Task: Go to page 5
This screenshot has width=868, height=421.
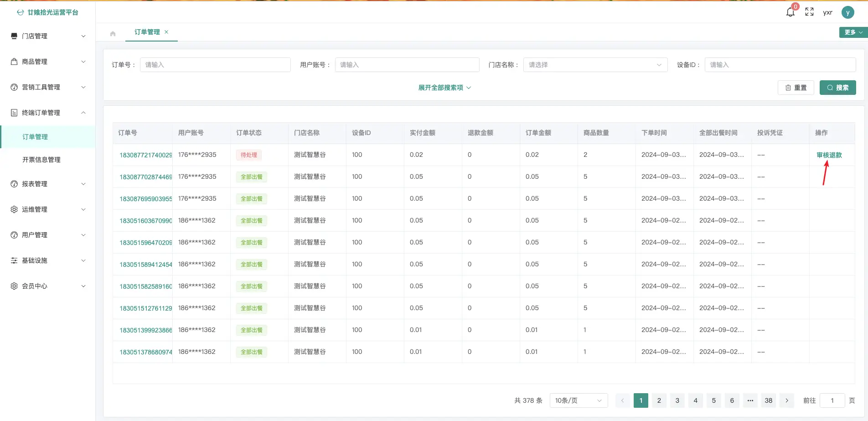Action: (x=714, y=400)
